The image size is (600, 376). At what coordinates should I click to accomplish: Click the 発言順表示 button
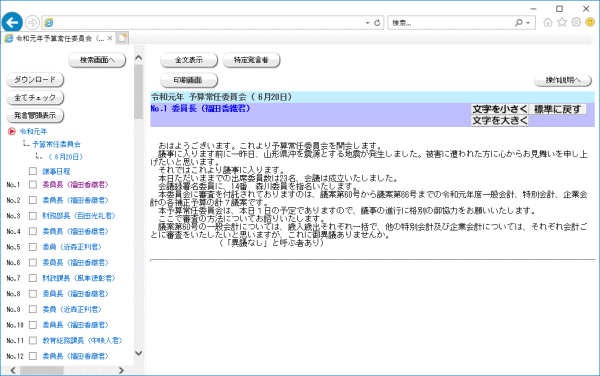[x=35, y=116]
